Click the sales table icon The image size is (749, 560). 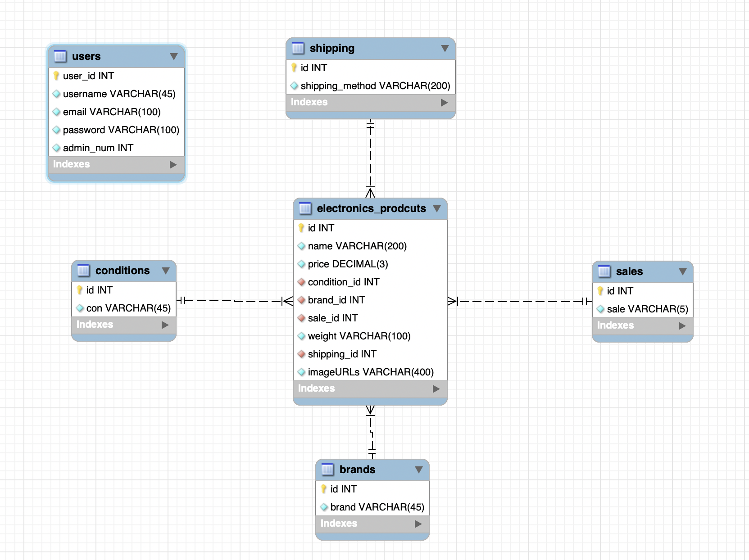(604, 271)
